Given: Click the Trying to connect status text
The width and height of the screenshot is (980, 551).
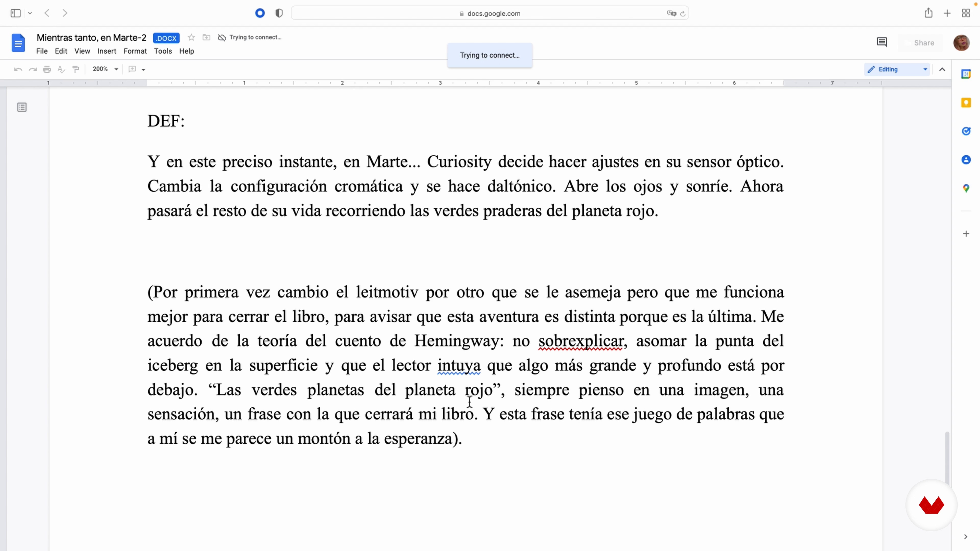Looking at the screenshot, I should (255, 37).
